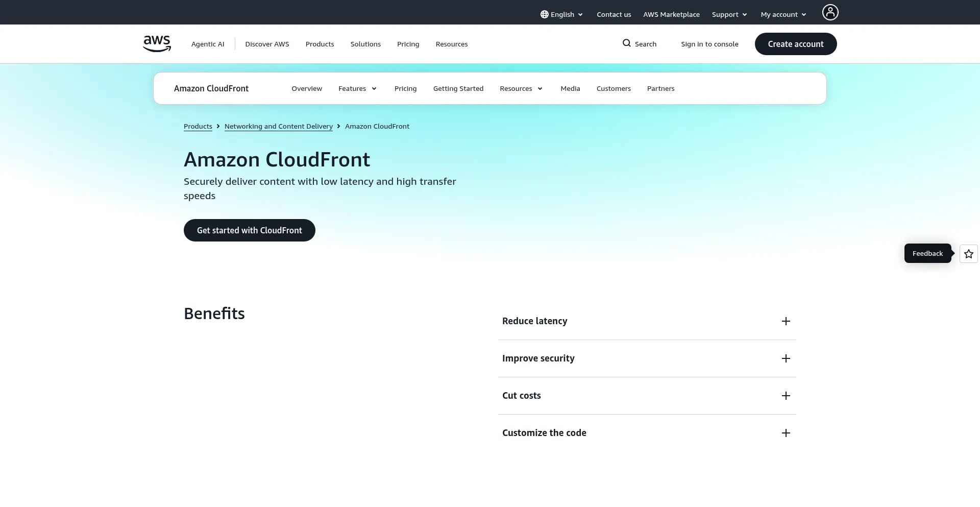
Task: Click the Search label text
Action: pos(646,44)
